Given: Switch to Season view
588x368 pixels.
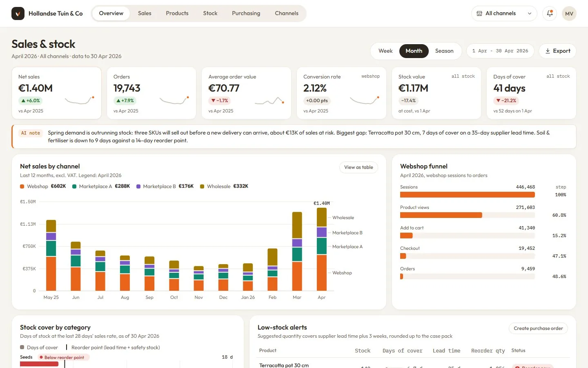Looking at the screenshot, I should [444, 51].
